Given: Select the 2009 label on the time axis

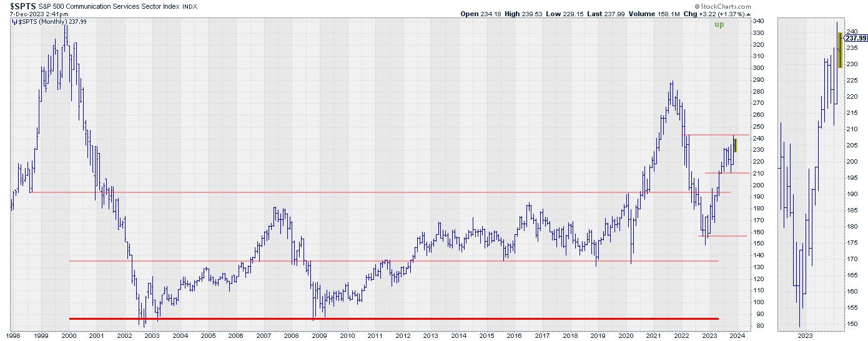Looking at the screenshot, I should (318, 335).
